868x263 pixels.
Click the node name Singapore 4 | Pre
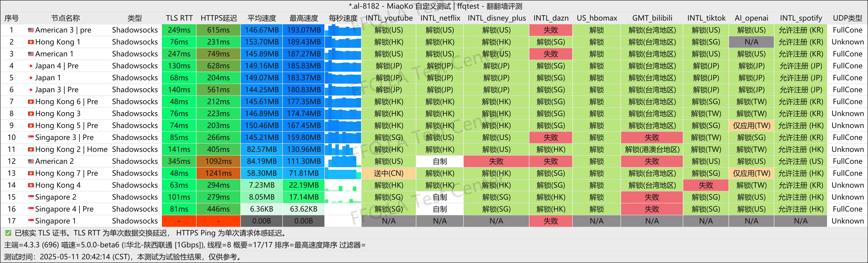click(64, 209)
